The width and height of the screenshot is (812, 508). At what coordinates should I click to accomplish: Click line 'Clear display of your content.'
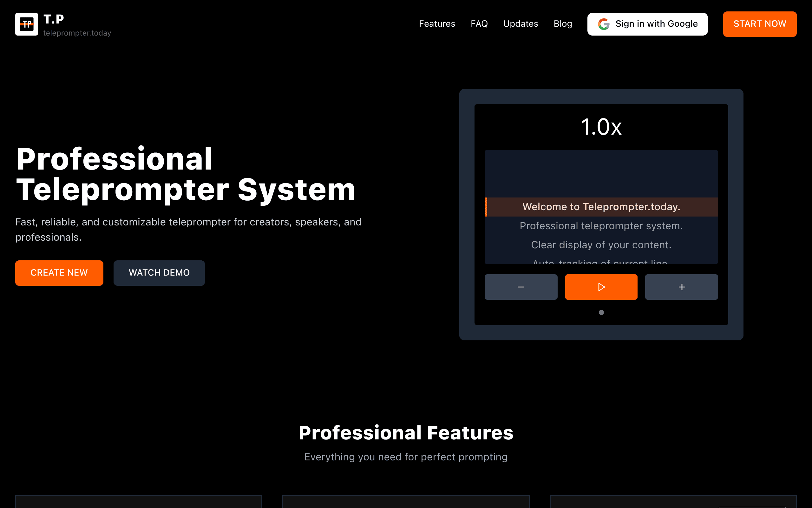(601, 245)
